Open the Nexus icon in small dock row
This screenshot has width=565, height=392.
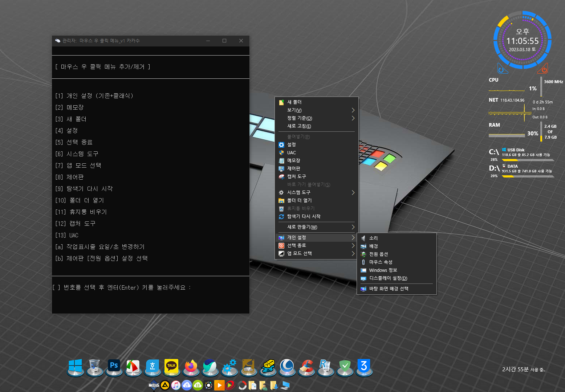tap(154, 385)
